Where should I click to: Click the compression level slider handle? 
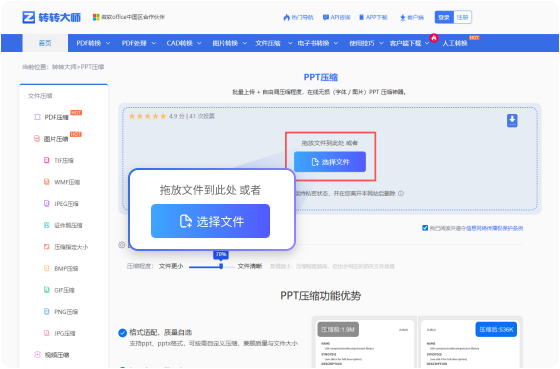pos(221,266)
